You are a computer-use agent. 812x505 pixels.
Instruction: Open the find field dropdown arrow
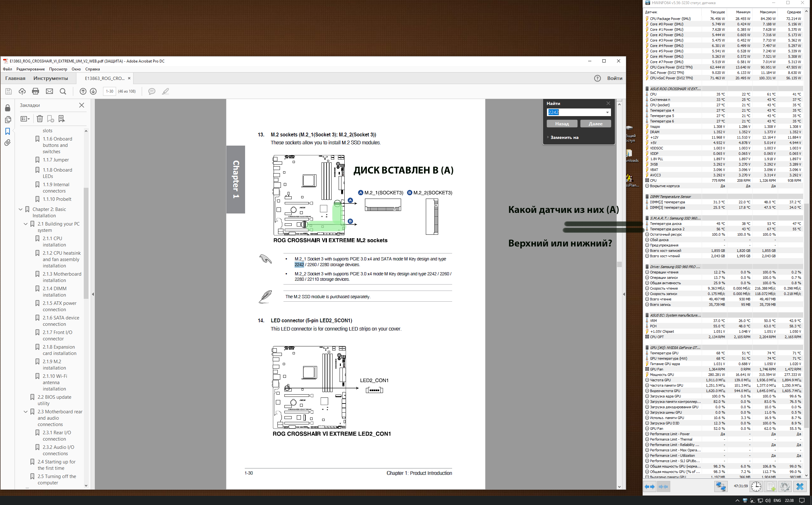coord(607,112)
